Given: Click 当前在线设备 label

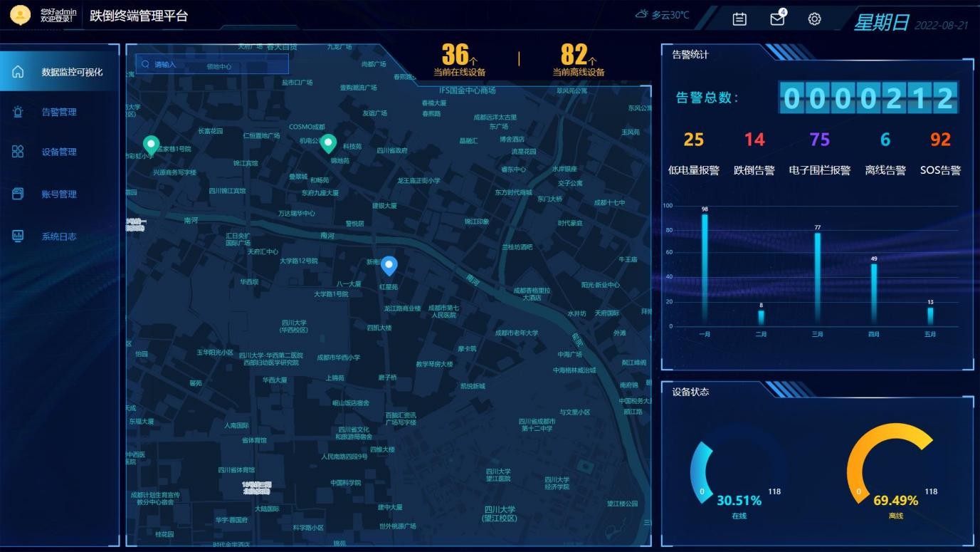Looking at the screenshot, I should tap(460, 72).
